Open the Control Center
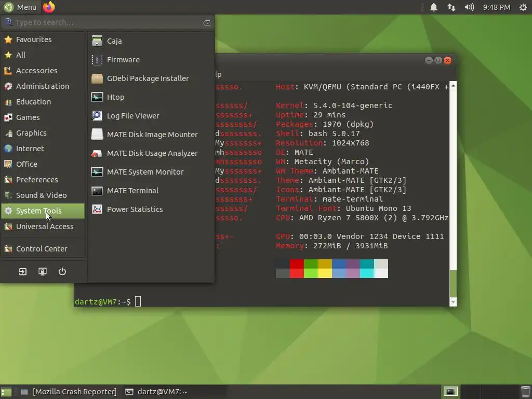The image size is (532, 399). pyautogui.click(x=43, y=249)
